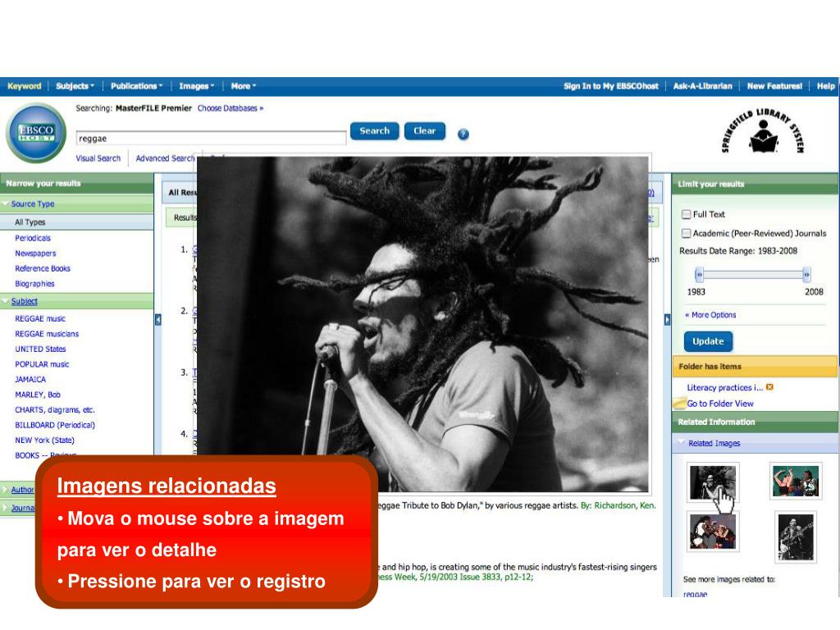
Task: Click the Clear button
Action: click(425, 130)
